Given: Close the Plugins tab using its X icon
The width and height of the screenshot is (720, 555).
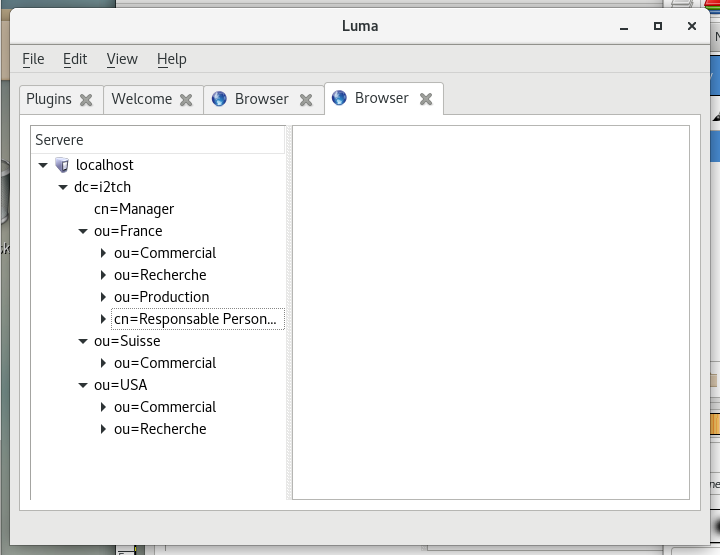Looking at the screenshot, I should coord(86,100).
